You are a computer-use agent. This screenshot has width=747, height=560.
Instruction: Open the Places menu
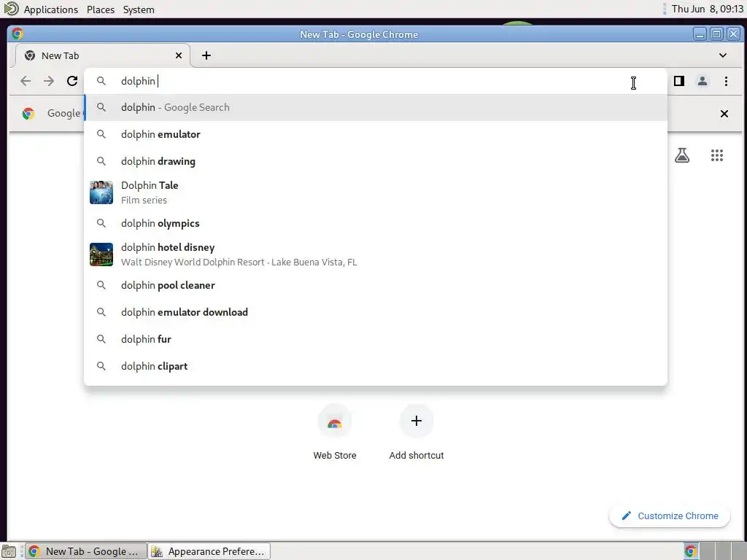click(x=101, y=9)
